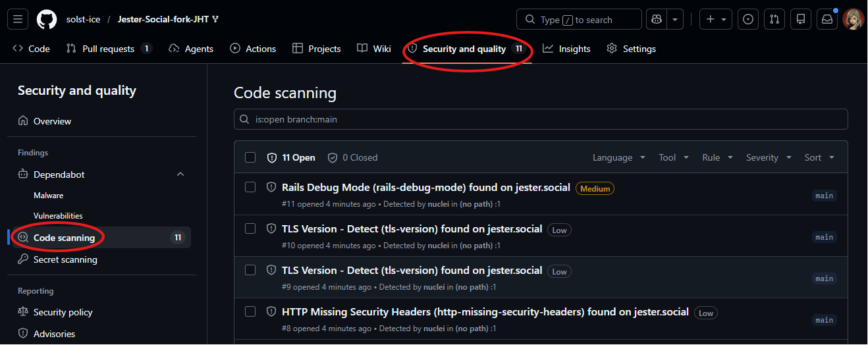Check the Rails Debug Mode alert checkbox
Screen dimensions: 868x345
pyautogui.click(x=250, y=187)
